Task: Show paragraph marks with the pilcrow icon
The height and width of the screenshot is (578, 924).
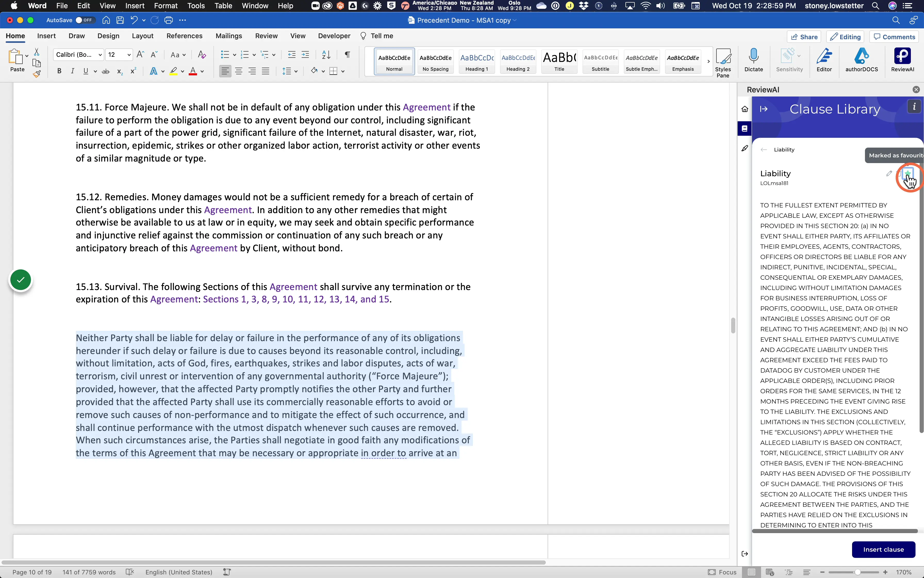Action: [x=347, y=55]
